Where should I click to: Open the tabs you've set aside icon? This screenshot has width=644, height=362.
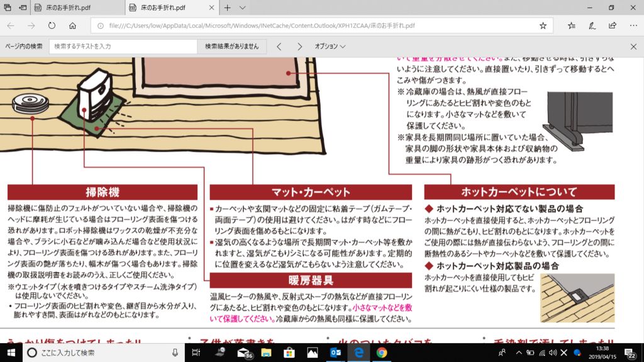click(8, 8)
